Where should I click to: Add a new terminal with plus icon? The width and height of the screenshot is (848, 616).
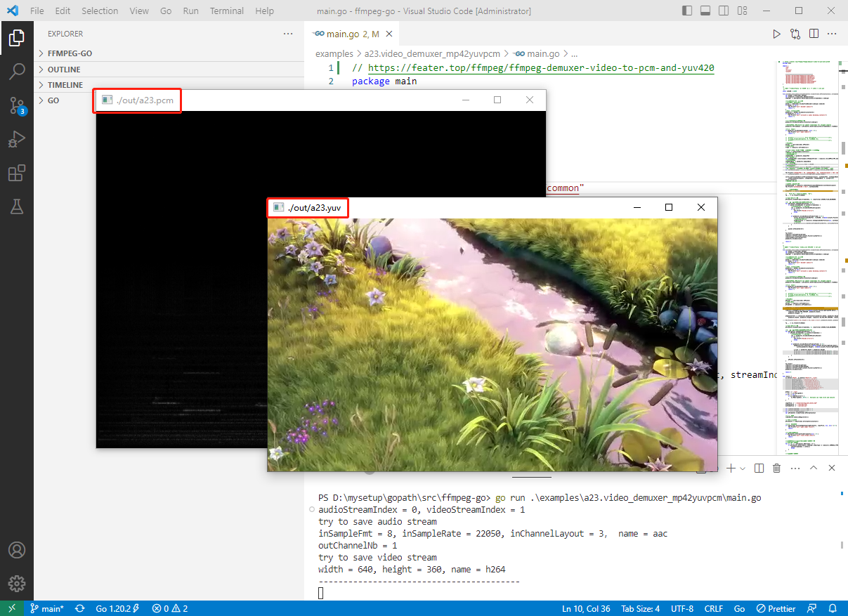click(731, 468)
